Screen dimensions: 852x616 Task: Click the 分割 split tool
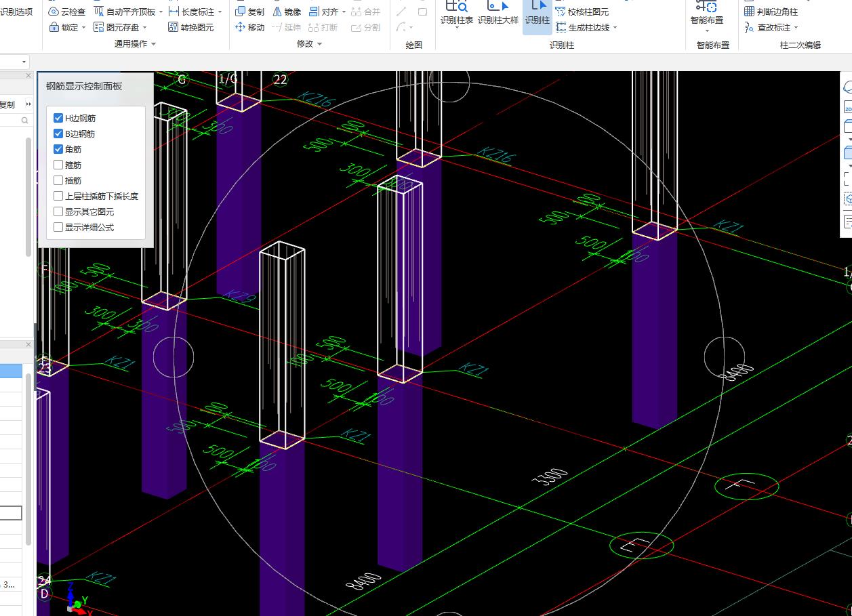tap(366, 27)
